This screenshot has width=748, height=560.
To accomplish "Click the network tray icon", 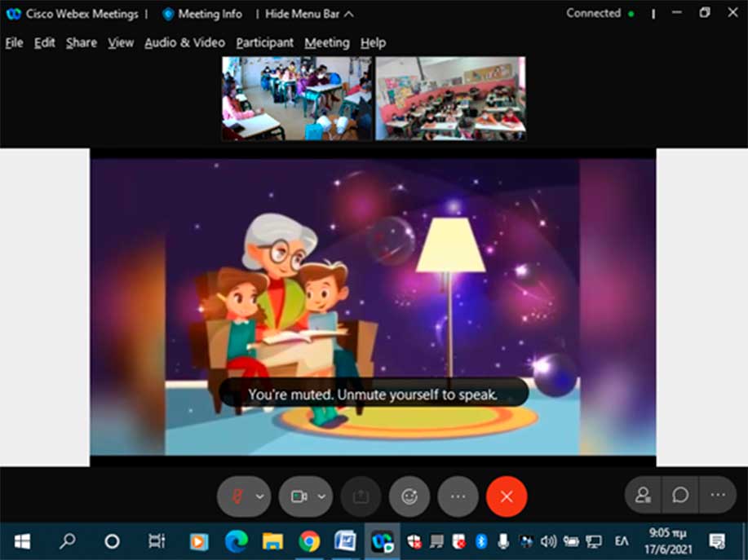I will pyautogui.click(x=594, y=541).
